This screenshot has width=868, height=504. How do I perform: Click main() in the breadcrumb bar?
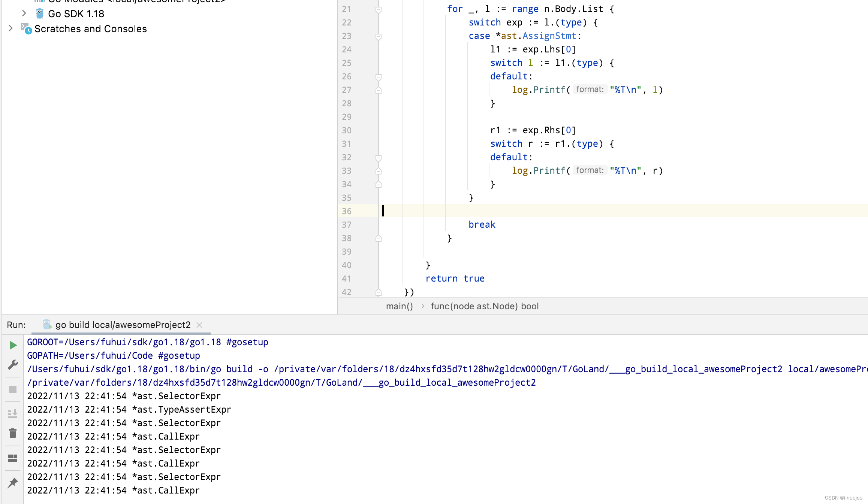[x=399, y=306]
